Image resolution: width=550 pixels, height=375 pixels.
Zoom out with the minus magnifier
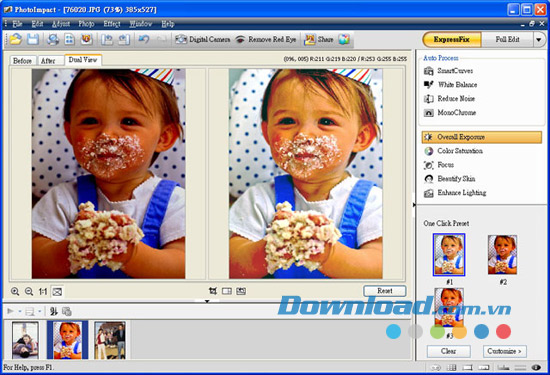tap(29, 291)
